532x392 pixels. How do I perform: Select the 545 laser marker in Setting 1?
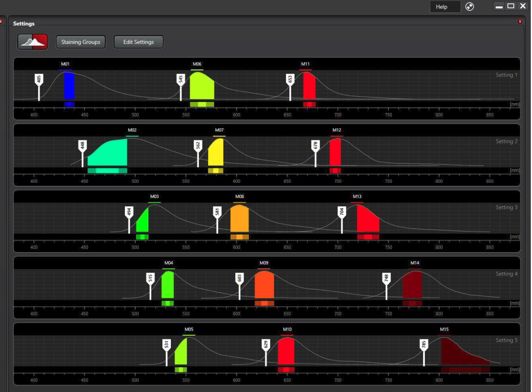coord(181,80)
